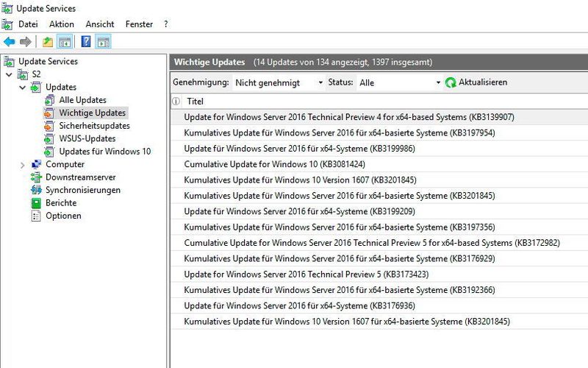Expand the Computer tree node
This screenshot has height=368, width=588.
pos(23,165)
